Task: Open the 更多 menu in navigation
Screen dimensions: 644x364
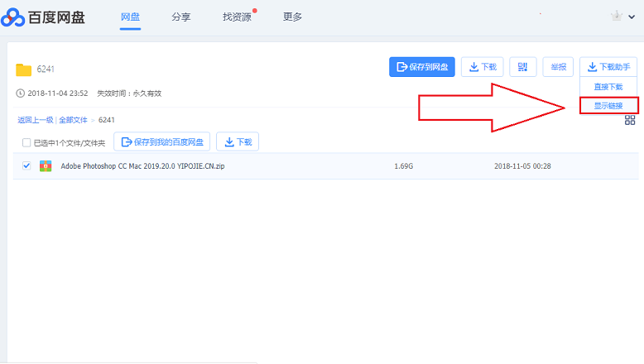Action: coord(292,17)
